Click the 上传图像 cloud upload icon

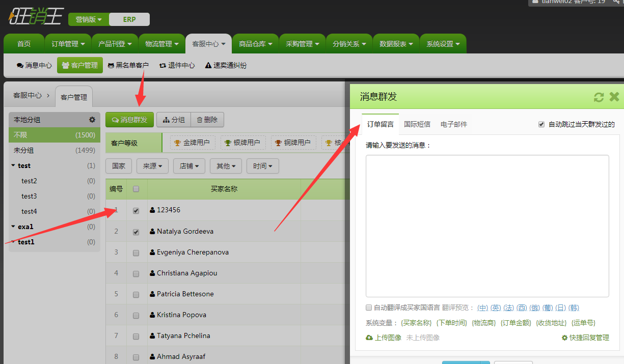tap(369, 338)
